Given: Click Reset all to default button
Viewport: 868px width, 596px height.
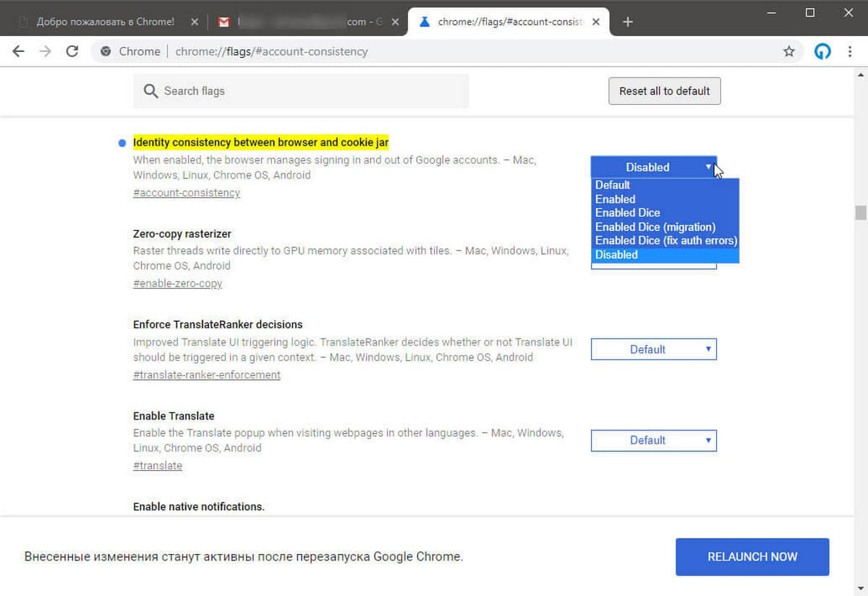Looking at the screenshot, I should click(665, 91).
